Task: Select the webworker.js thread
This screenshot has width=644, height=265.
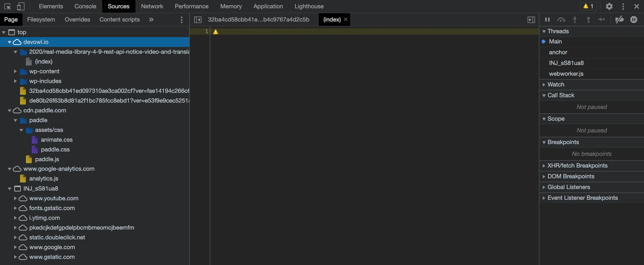Action: (566, 74)
